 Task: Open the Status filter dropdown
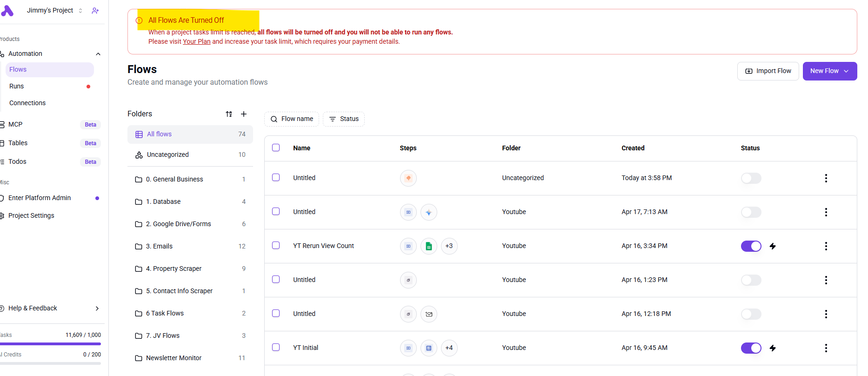tap(344, 119)
